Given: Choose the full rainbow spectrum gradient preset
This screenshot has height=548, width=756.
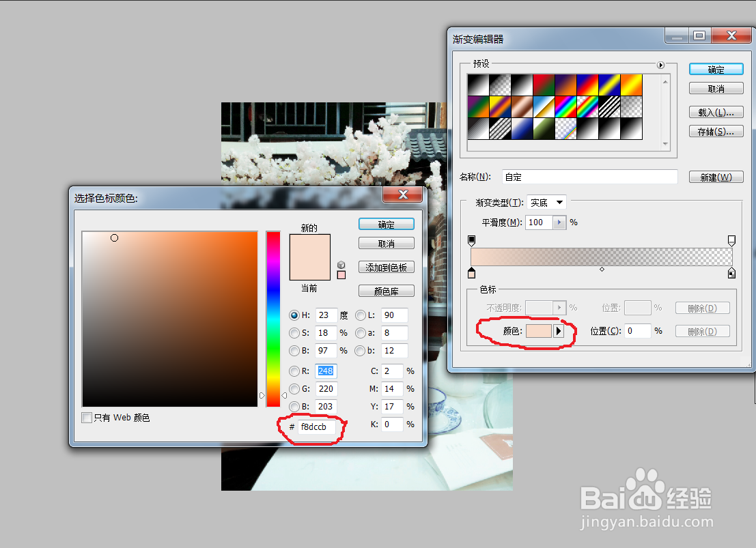Looking at the screenshot, I should (x=565, y=106).
